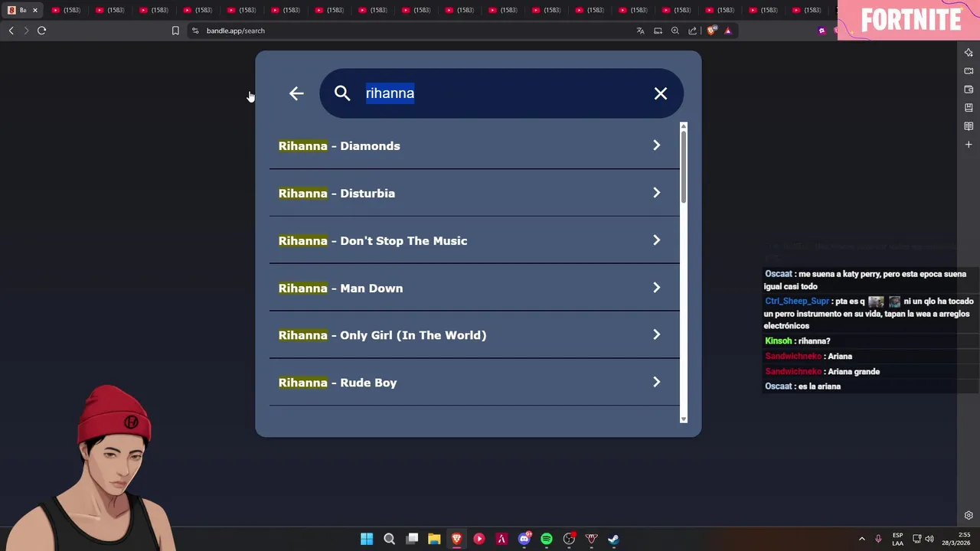The image size is (980, 551).
Task: Click the magnifying glass icon in search bar
Action: (342, 93)
